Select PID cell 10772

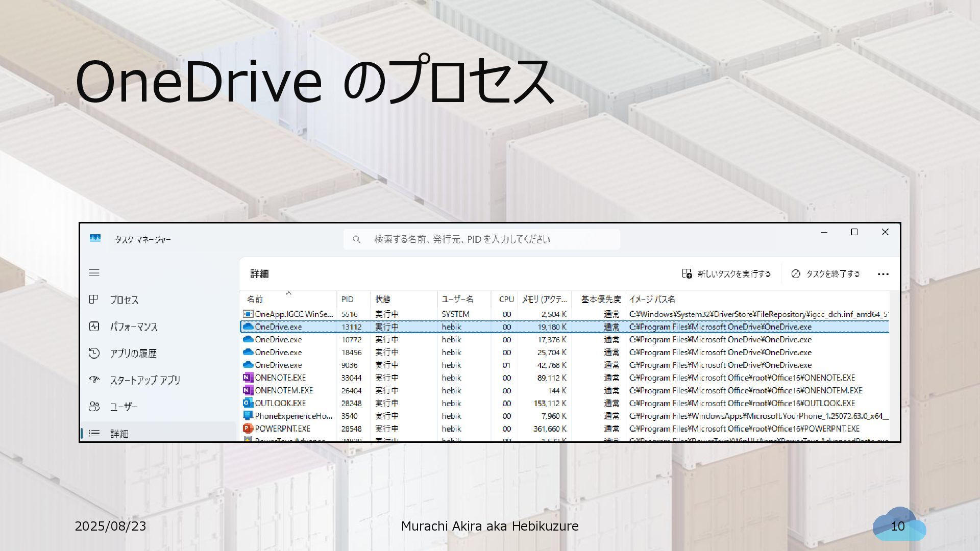[x=351, y=339]
